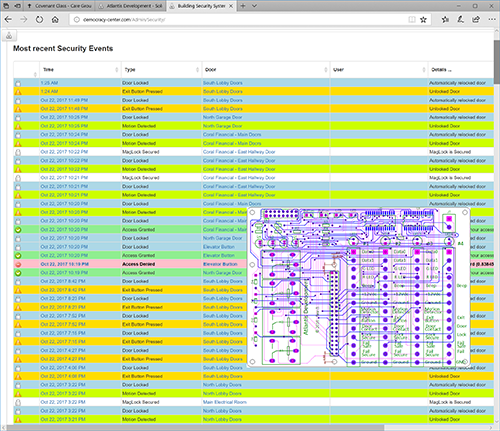
Task: Sort the table by the Type column
Action: [161, 70]
